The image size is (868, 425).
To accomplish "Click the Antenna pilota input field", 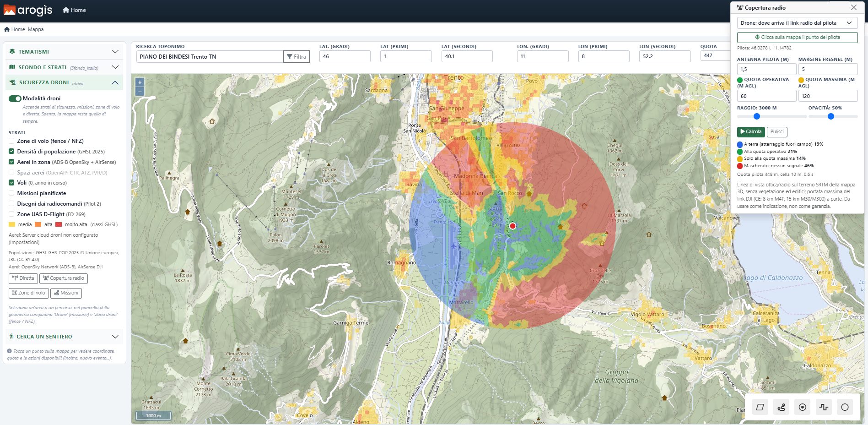I will (x=766, y=69).
